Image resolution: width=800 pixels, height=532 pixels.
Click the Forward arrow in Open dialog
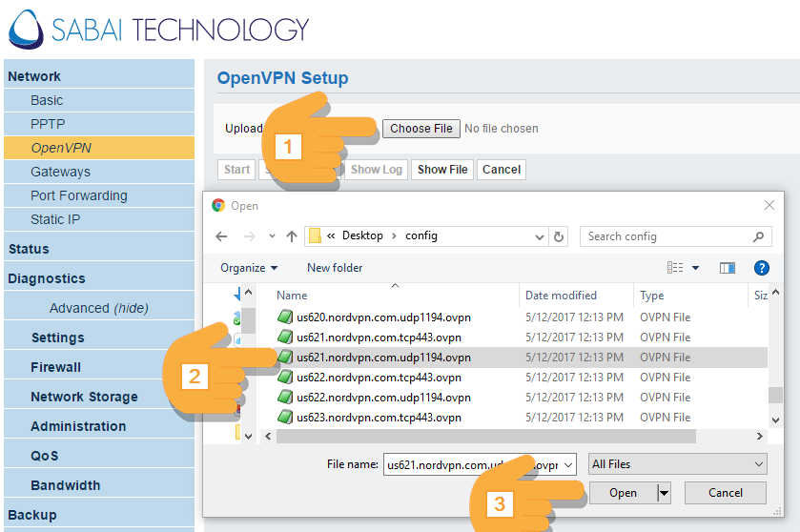point(250,236)
